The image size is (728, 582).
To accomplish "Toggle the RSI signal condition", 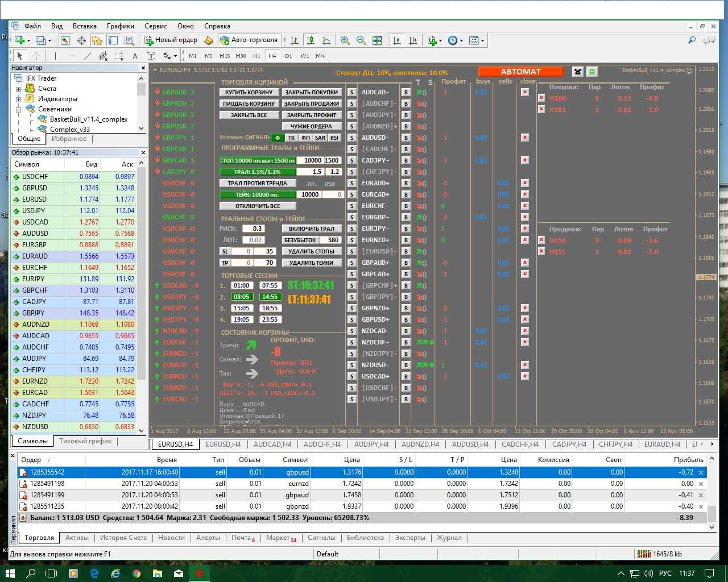I will coord(334,138).
